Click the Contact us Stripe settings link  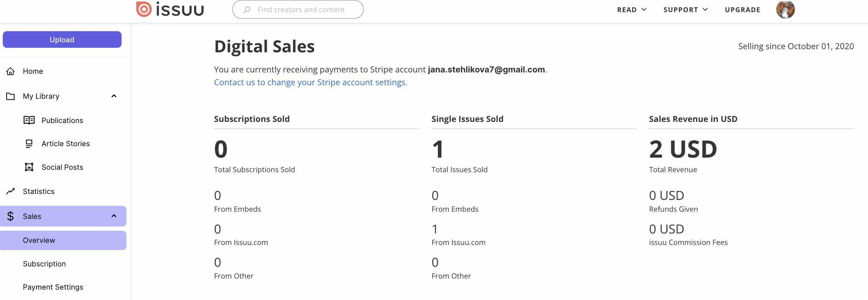coord(311,82)
